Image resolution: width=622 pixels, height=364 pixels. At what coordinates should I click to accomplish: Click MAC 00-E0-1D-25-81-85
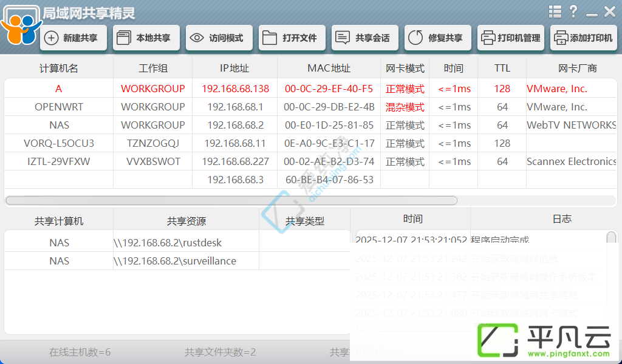point(329,125)
